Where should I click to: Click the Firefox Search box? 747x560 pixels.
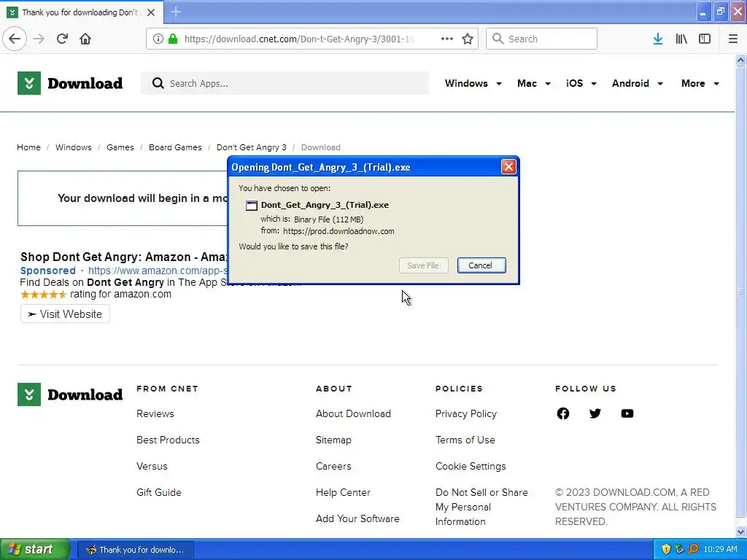coord(541,39)
